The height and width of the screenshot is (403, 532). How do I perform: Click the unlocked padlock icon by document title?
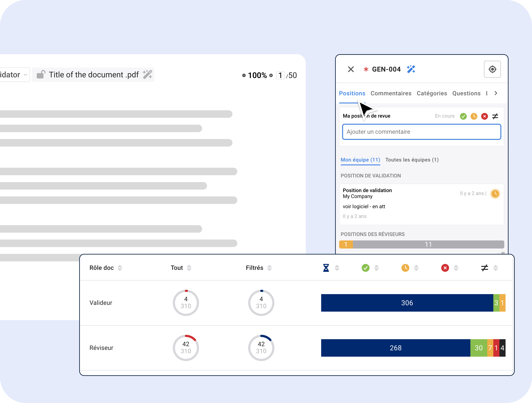click(x=41, y=75)
